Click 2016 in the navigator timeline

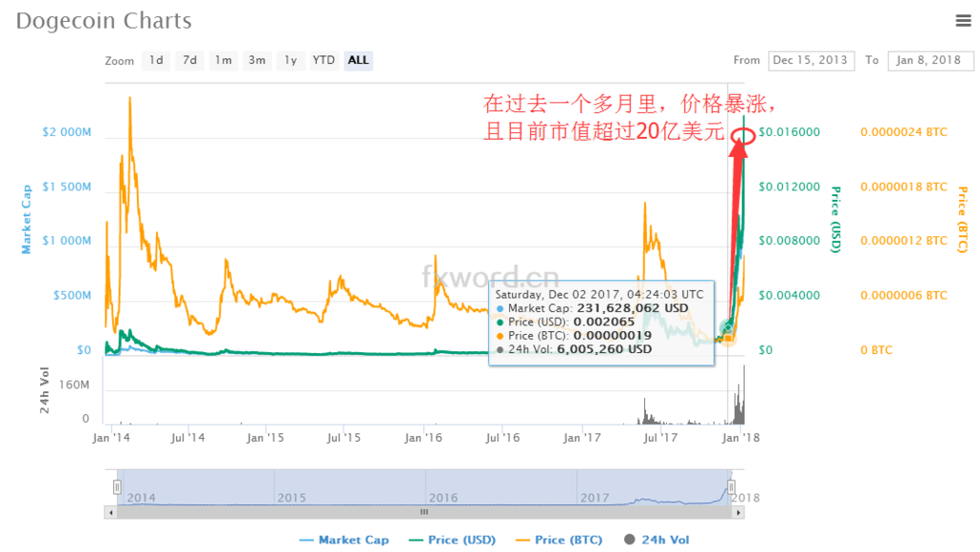tap(443, 497)
